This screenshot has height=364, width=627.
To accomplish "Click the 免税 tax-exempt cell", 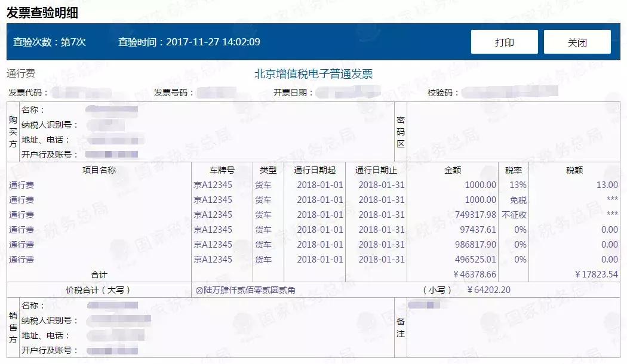I will click(x=519, y=200).
